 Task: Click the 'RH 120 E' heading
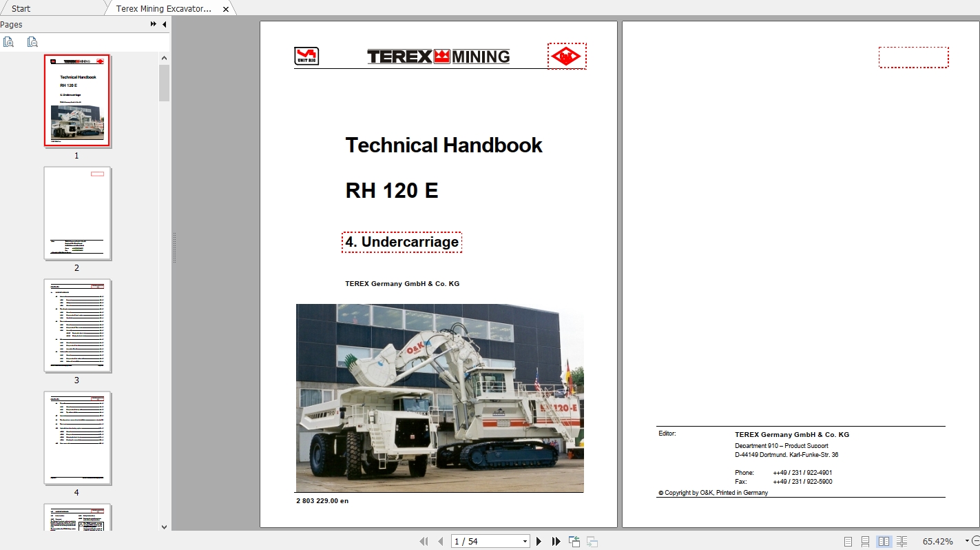click(392, 190)
